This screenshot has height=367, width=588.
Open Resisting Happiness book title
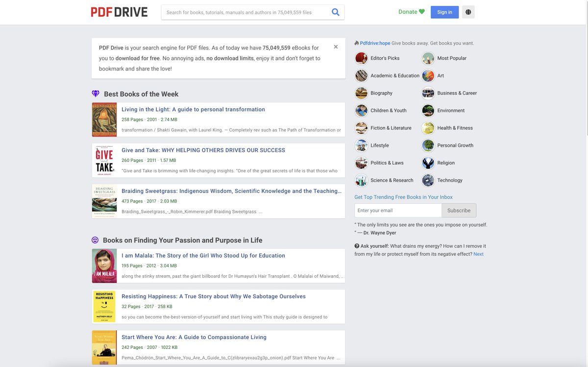[x=214, y=296]
